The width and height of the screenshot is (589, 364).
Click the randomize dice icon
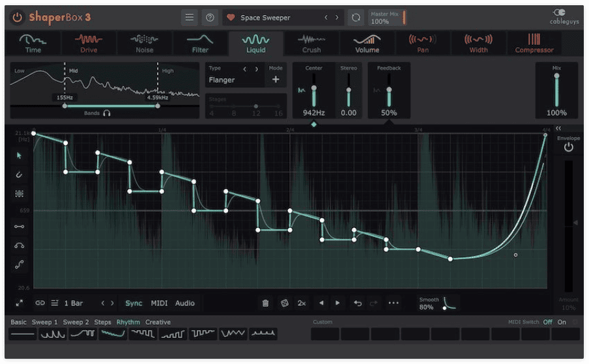(x=284, y=303)
